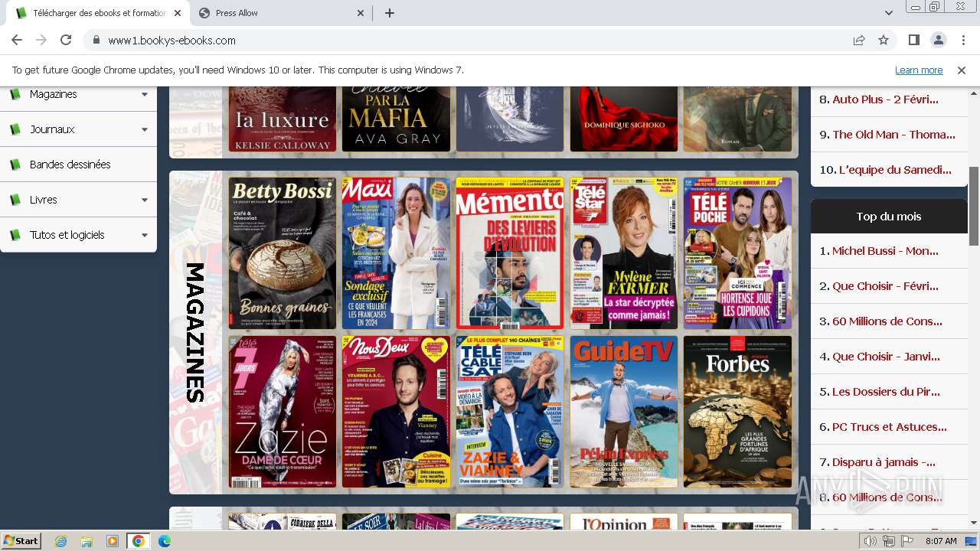This screenshot has width=980, height=551.
Task: Expand the Tutos et logiciels arrow
Action: [145, 236]
